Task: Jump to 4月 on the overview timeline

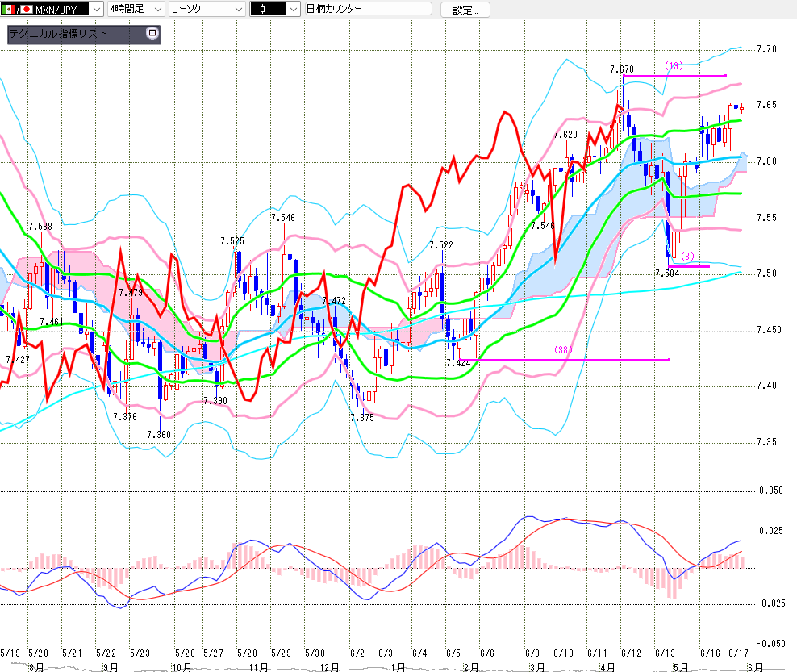Action: [x=607, y=667]
